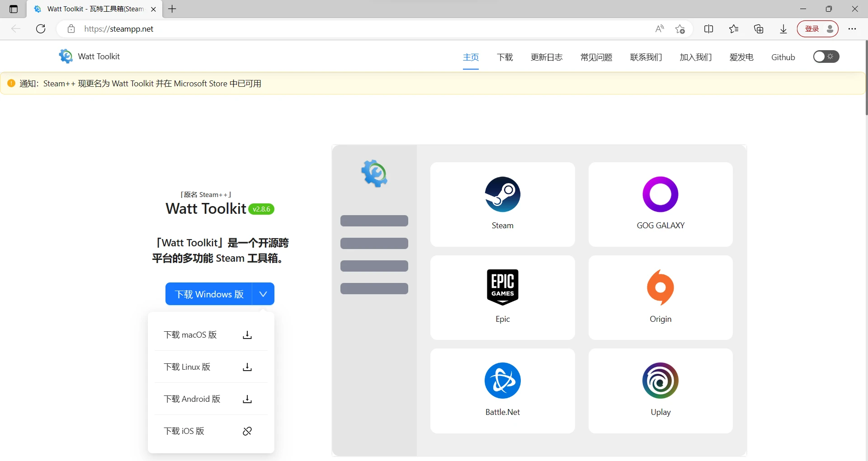Click the Uplay card label text

[x=660, y=412]
